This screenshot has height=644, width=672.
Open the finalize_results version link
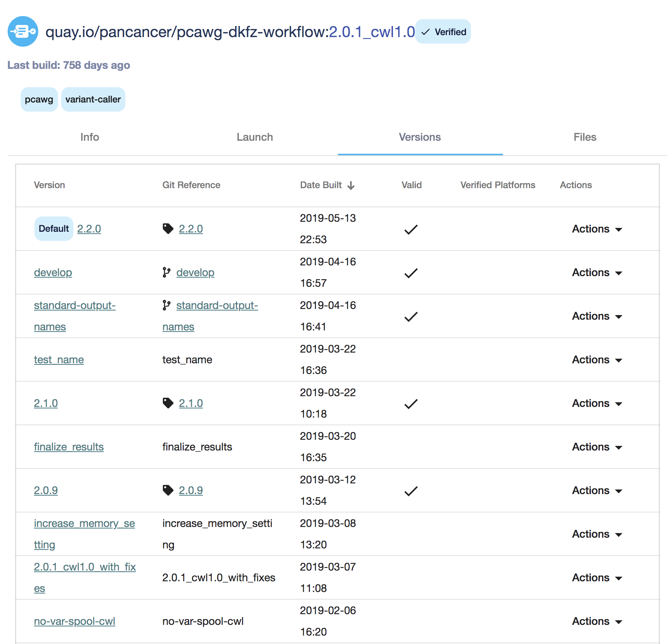(68, 447)
